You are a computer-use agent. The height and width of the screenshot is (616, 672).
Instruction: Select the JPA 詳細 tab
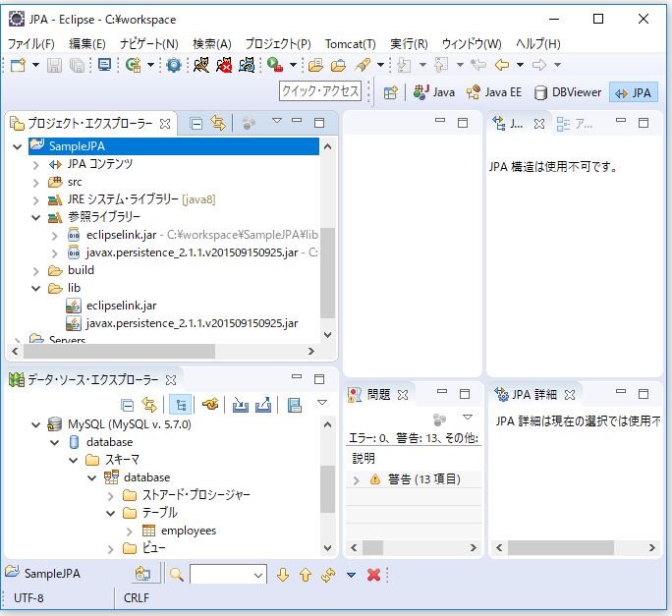point(535,394)
